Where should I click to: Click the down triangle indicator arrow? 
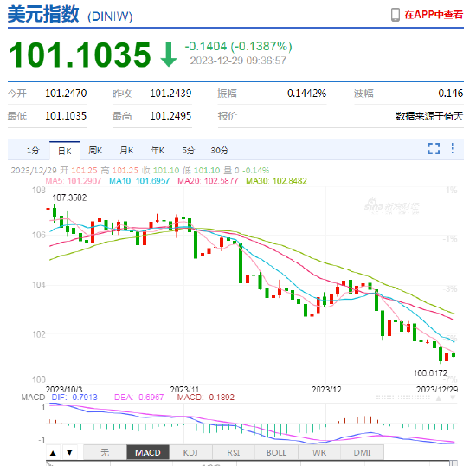click(69, 453)
